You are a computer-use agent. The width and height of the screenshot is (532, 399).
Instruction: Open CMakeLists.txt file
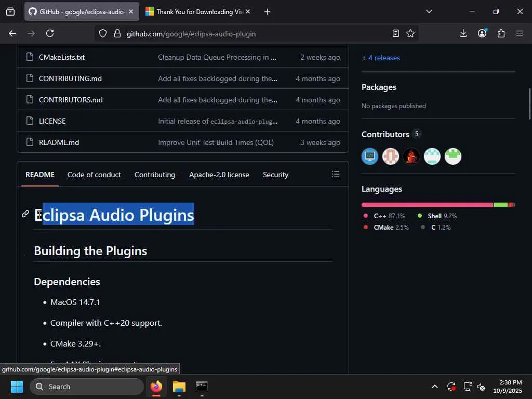click(62, 57)
